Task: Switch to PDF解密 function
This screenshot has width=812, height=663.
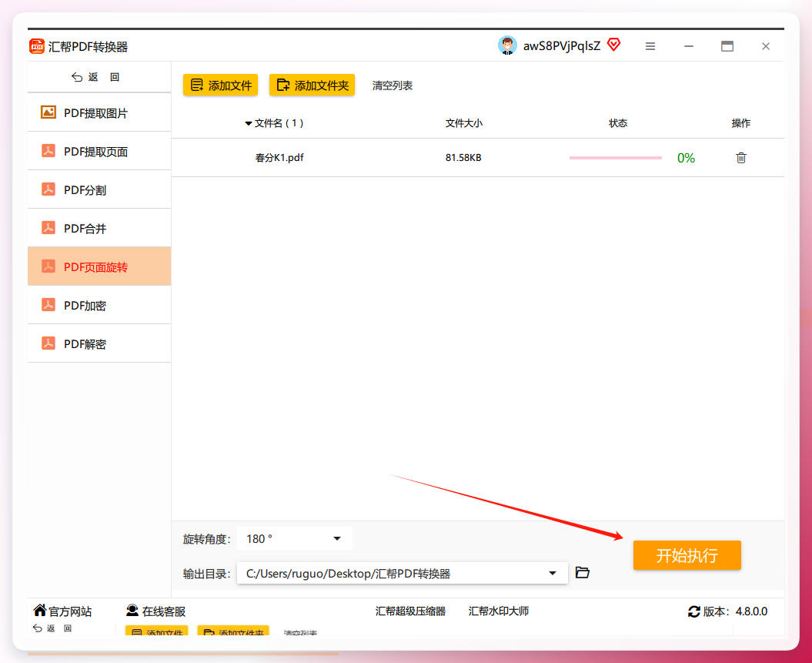Action: [x=99, y=343]
